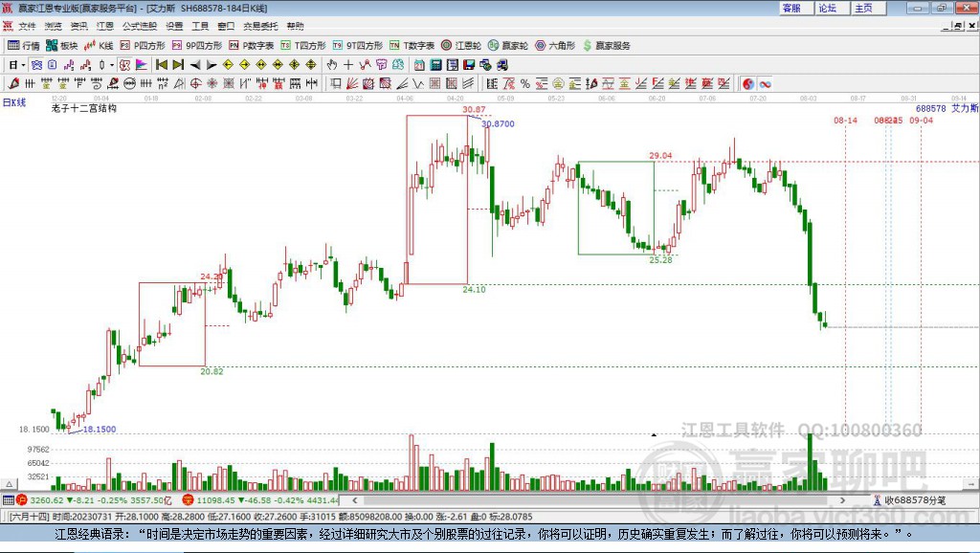Select the red target circle tool
This screenshot has height=553, width=980.
click(195, 83)
